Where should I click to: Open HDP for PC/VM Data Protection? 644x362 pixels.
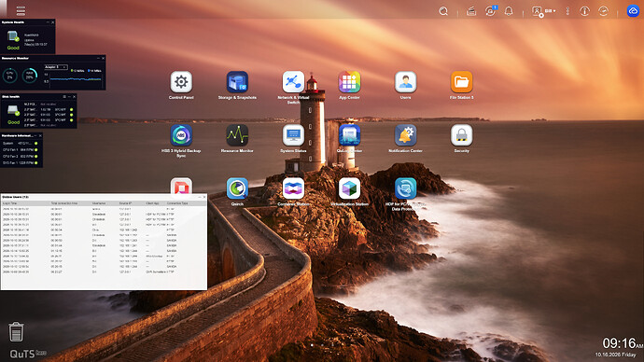405,188
